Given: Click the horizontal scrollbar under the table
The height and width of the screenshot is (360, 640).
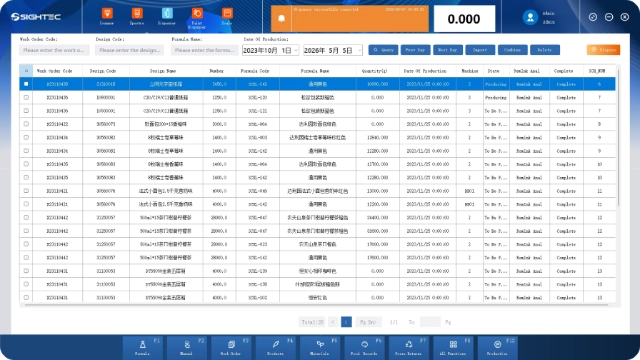Looking at the screenshot, I should tap(316, 304).
